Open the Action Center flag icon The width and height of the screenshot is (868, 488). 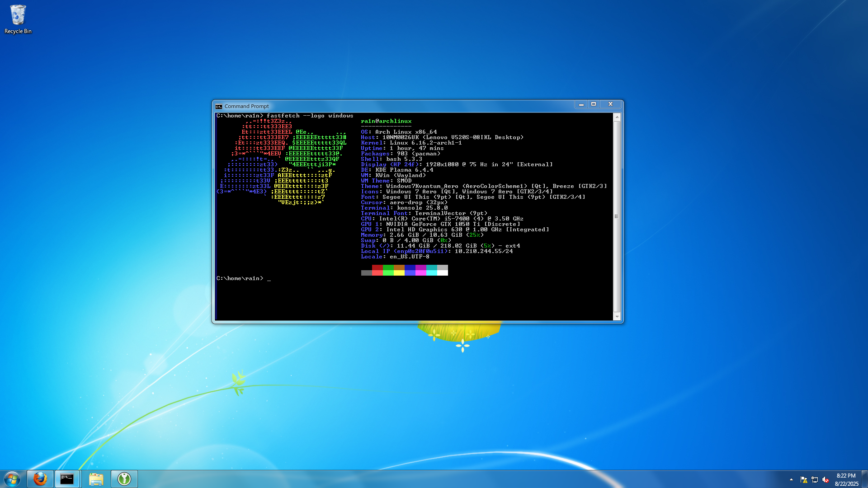coord(803,480)
